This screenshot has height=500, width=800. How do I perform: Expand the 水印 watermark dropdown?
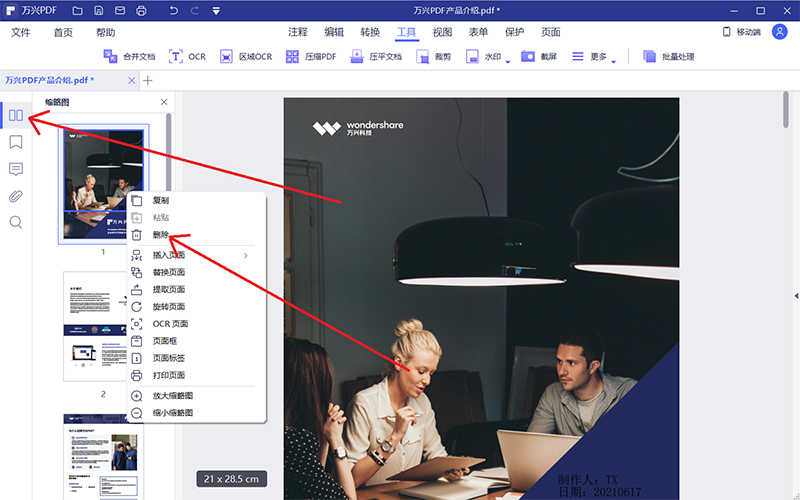point(508,60)
